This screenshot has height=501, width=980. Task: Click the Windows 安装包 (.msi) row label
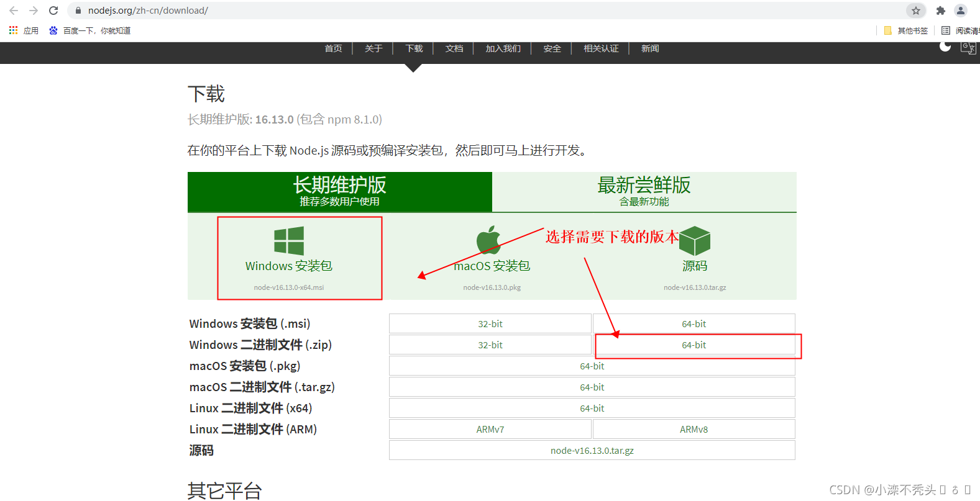(250, 324)
